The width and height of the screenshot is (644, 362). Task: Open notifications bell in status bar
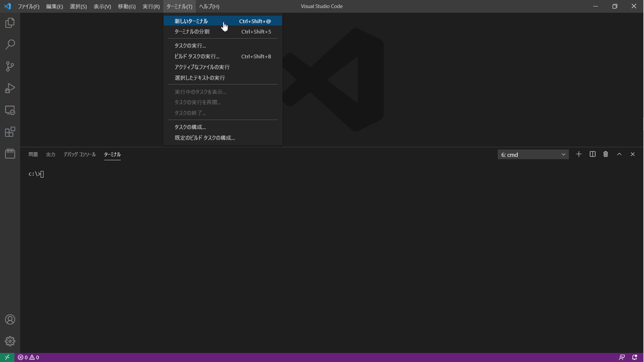634,357
